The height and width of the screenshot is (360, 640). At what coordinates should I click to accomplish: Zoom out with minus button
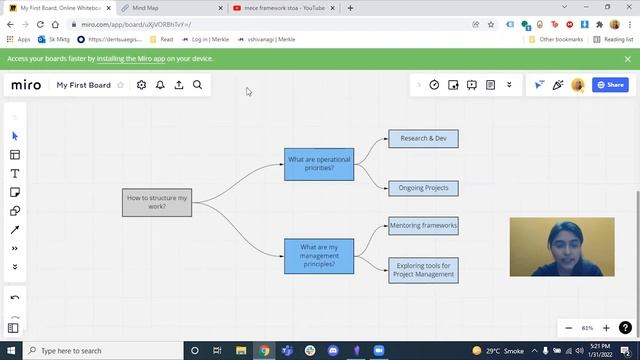tap(569, 328)
